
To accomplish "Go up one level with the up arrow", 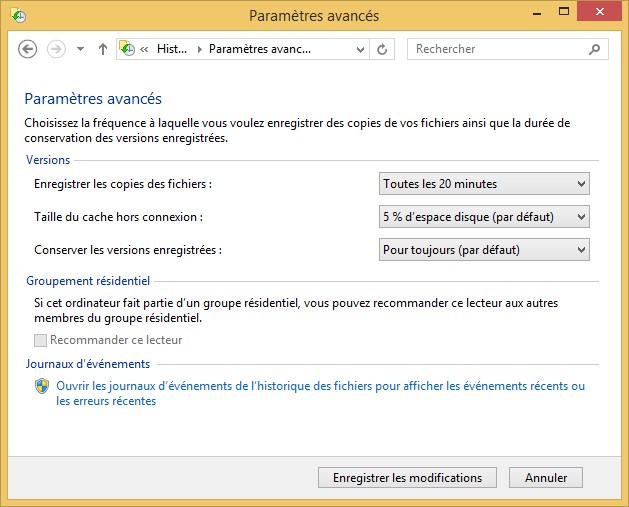I will 103,49.
